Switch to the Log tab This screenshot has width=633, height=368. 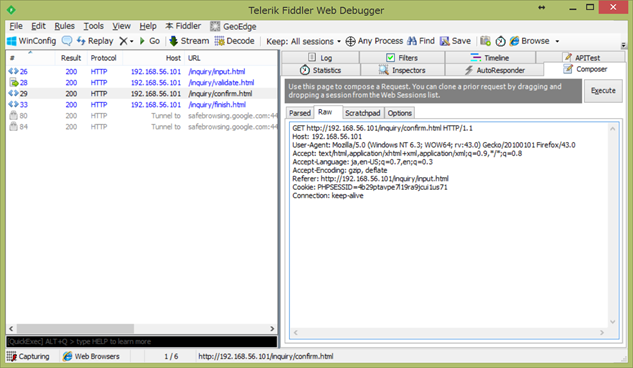tap(320, 57)
